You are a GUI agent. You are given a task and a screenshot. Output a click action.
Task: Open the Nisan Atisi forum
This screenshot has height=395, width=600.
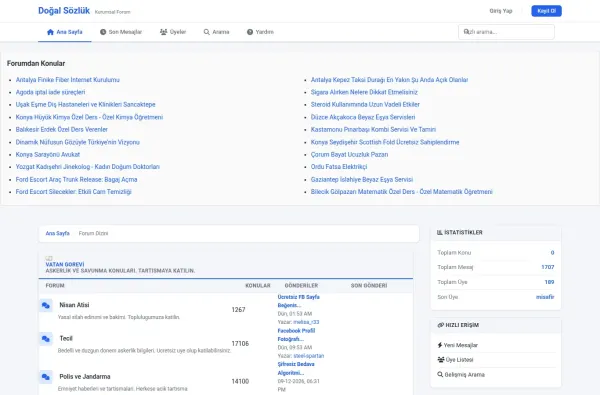point(74,305)
